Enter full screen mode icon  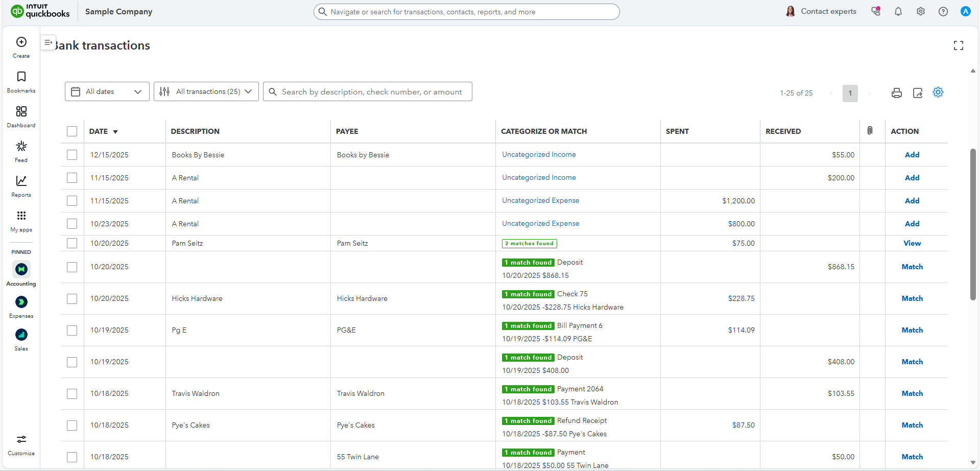click(x=958, y=45)
